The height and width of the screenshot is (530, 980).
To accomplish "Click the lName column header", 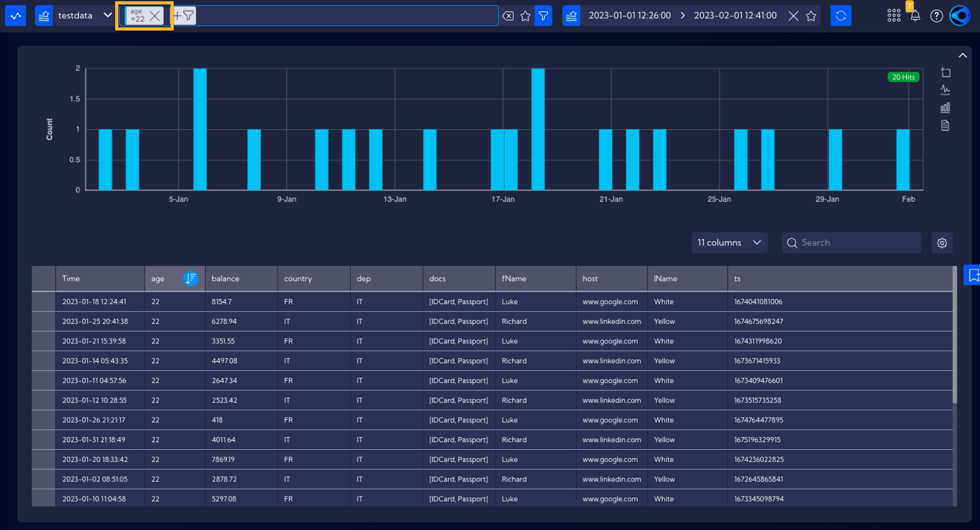I will pyautogui.click(x=688, y=278).
